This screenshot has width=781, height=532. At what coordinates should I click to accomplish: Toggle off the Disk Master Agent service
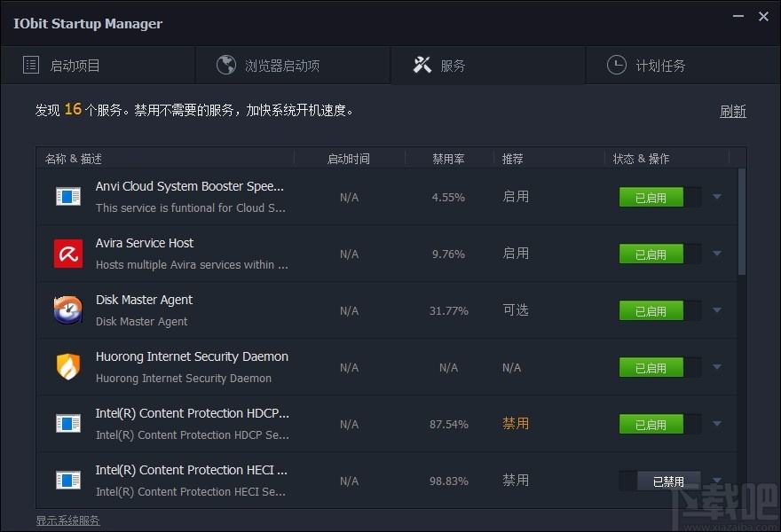651,310
